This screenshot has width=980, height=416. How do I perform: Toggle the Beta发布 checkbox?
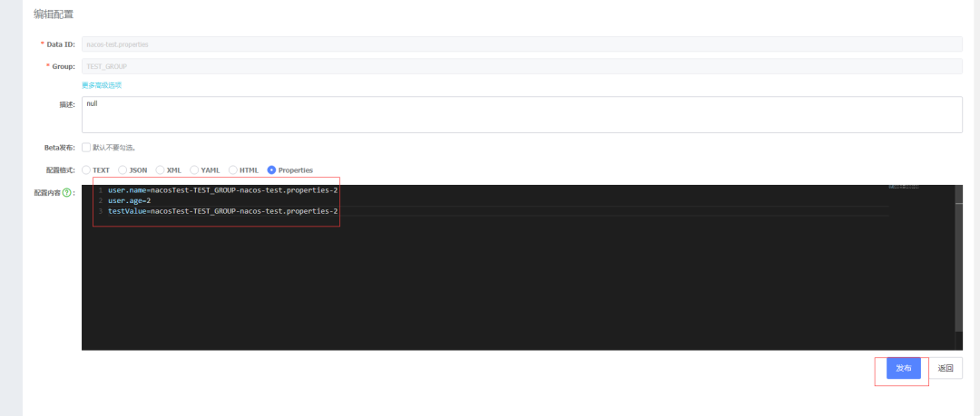(x=86, y=148)
